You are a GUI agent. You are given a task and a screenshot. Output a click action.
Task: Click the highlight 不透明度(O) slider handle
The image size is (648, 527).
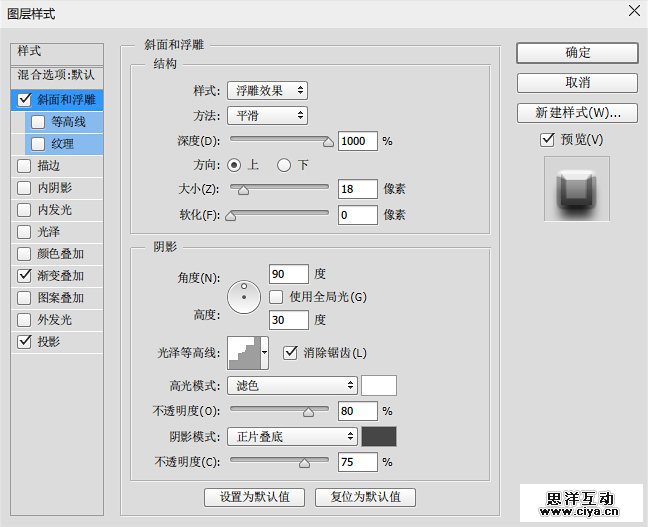pyautogui.click(x=308, y=412)
